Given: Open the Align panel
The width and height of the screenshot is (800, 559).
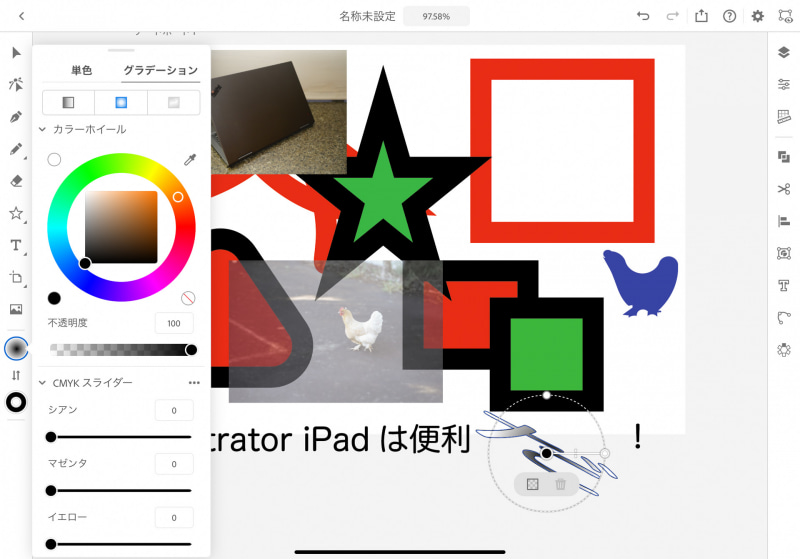Looking at the screenshot, I should coord(784,221).
